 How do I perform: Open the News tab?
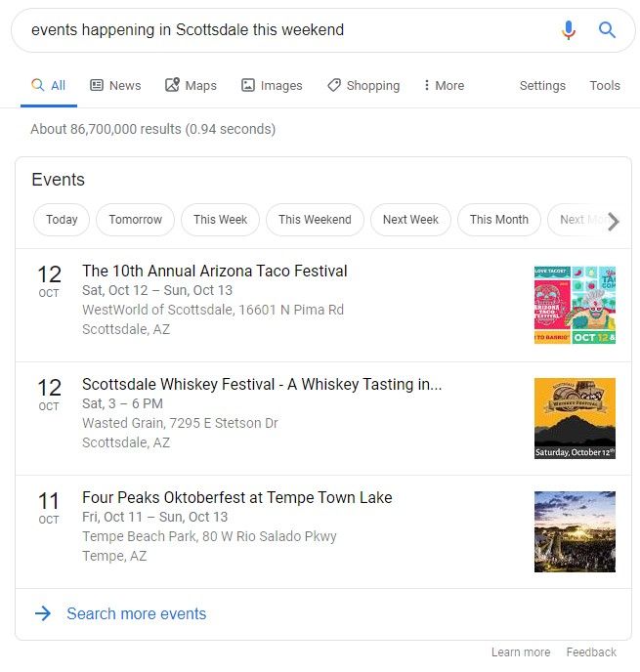(x=115, y=85)
